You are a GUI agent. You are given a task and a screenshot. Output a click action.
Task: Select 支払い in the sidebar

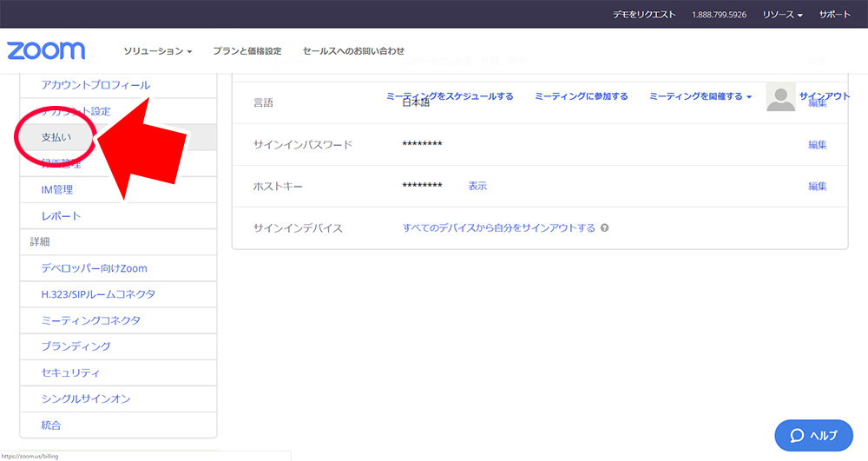coord(56,137)
